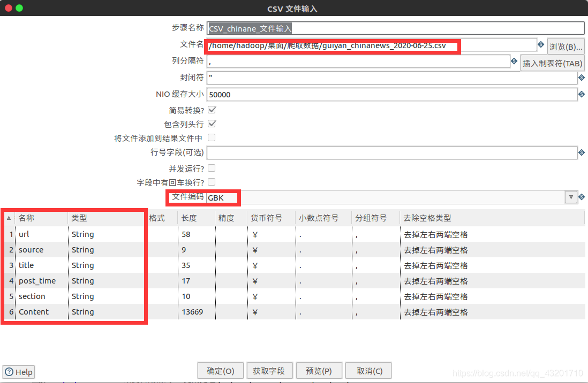Click the 货币符号 column header
588x383 pixels.
click(x=272, y=218)
